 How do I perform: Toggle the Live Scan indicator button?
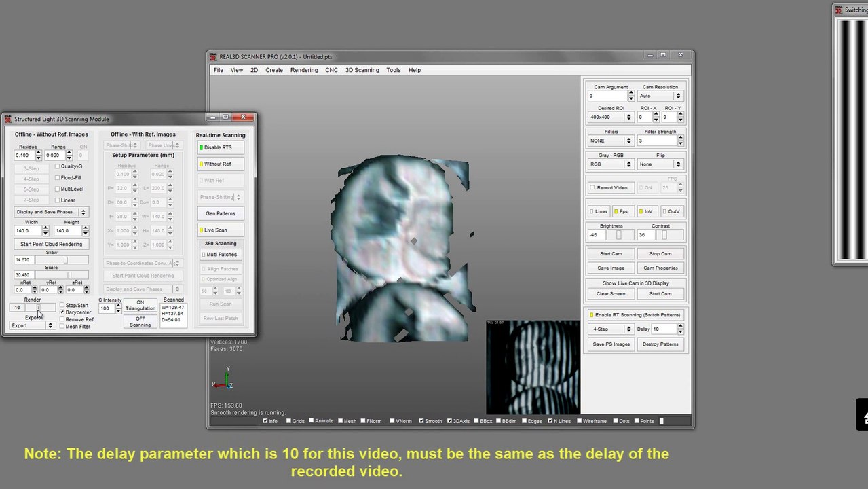coord(221,230)
